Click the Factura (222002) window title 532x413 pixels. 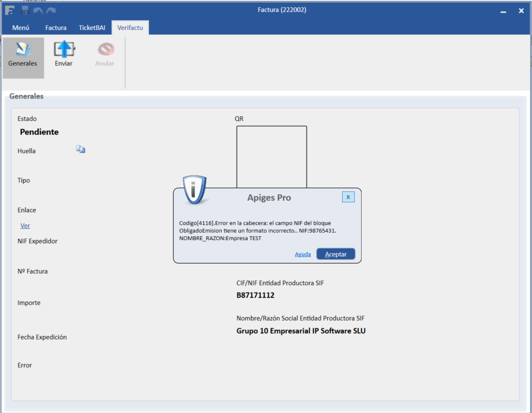[282, 10]
